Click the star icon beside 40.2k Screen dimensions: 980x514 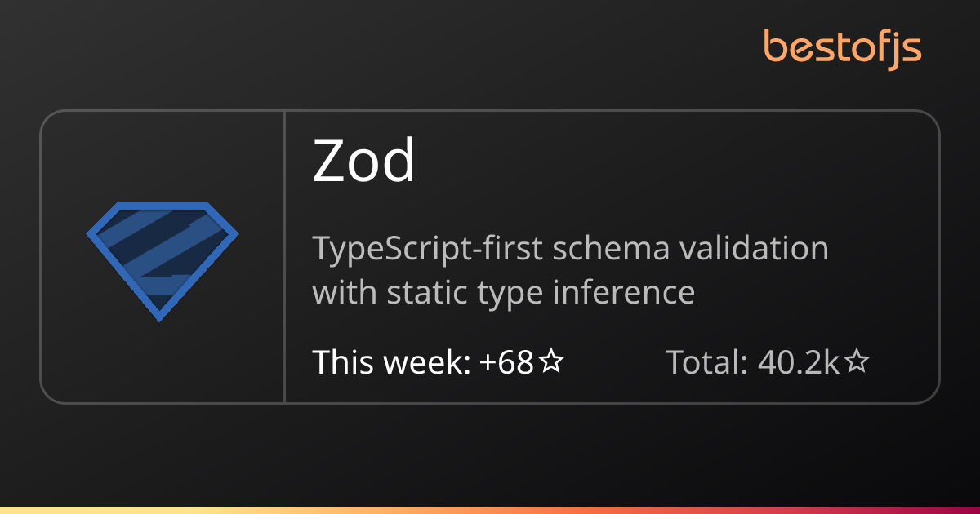point(856,361)
